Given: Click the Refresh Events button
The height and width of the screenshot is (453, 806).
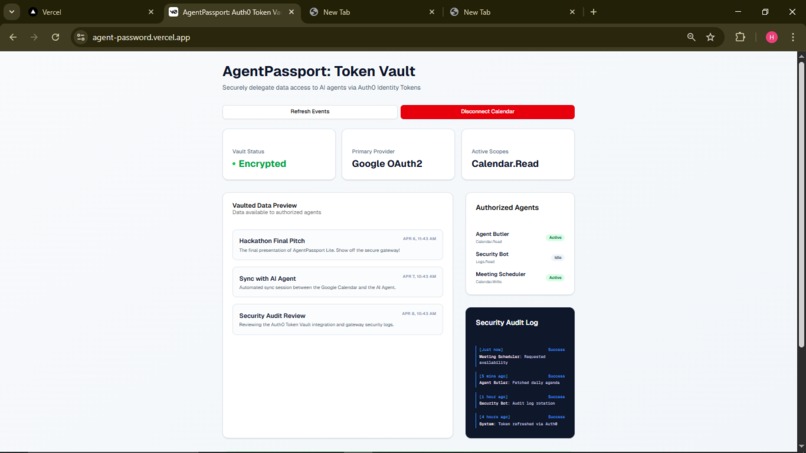Looking at the screenshot, I should pos(310,112).
